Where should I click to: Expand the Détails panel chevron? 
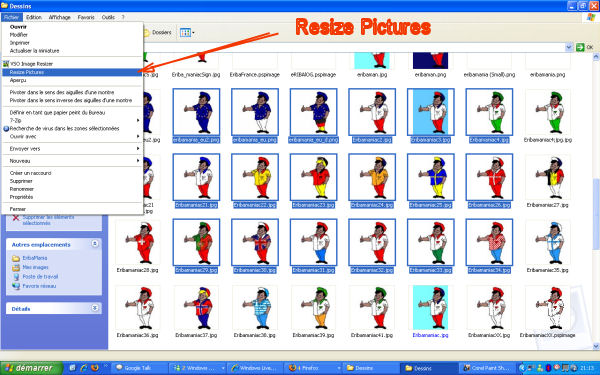click(95, 308)
